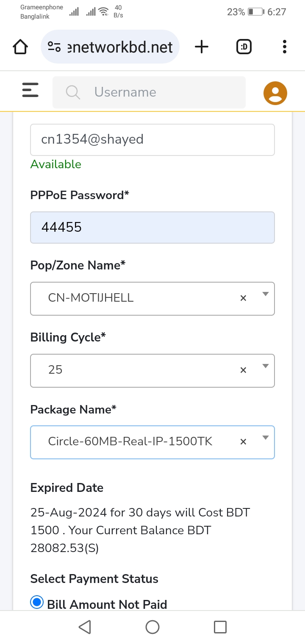The width and height of the screenshot is (305, 644).
Task: Open the orange user profile avatar
Action: point(275,93)
